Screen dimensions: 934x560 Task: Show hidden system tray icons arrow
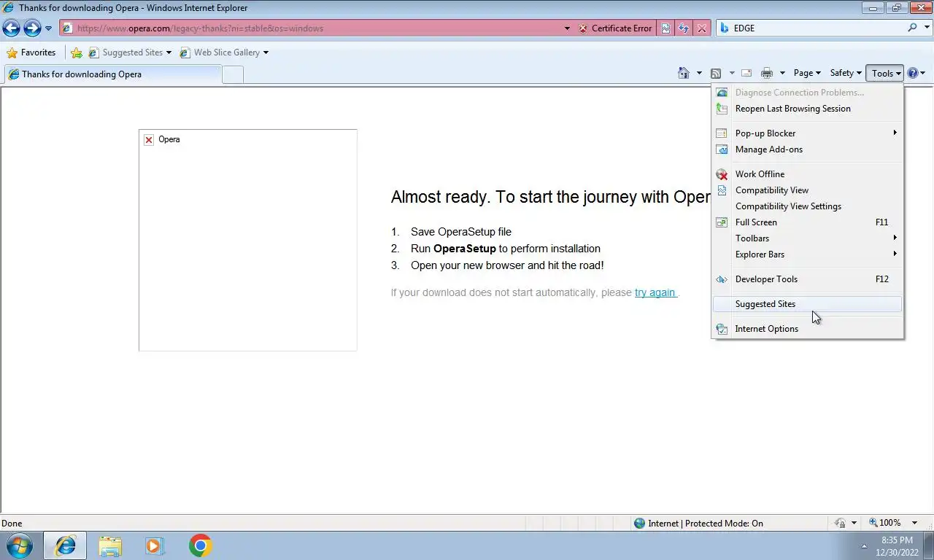point(864,545)
